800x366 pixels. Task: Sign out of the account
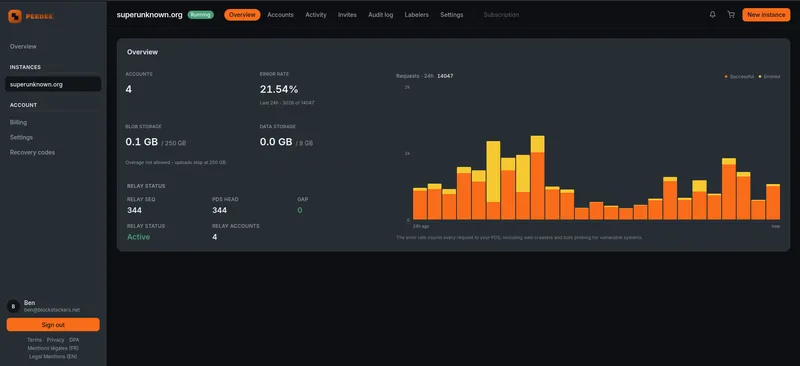pos(53,325)
